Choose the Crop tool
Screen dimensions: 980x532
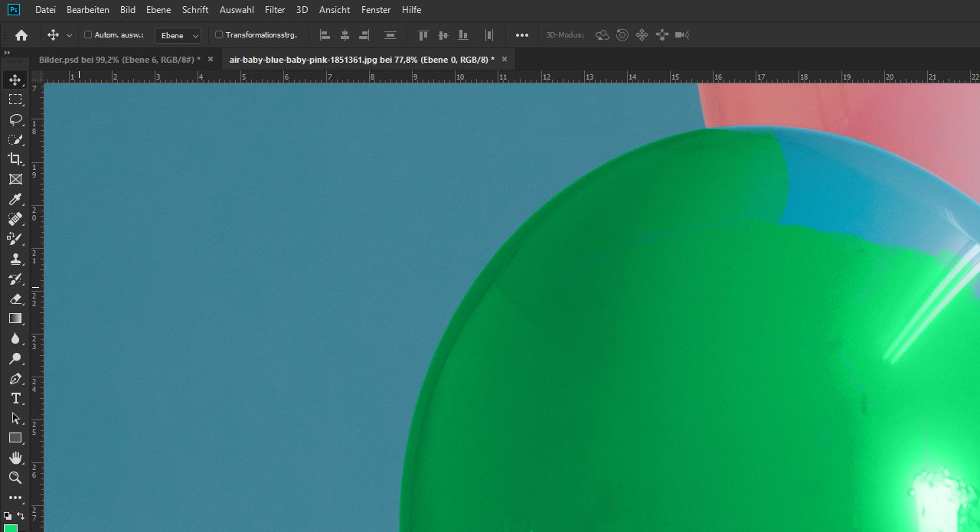(x=15, y=159)
